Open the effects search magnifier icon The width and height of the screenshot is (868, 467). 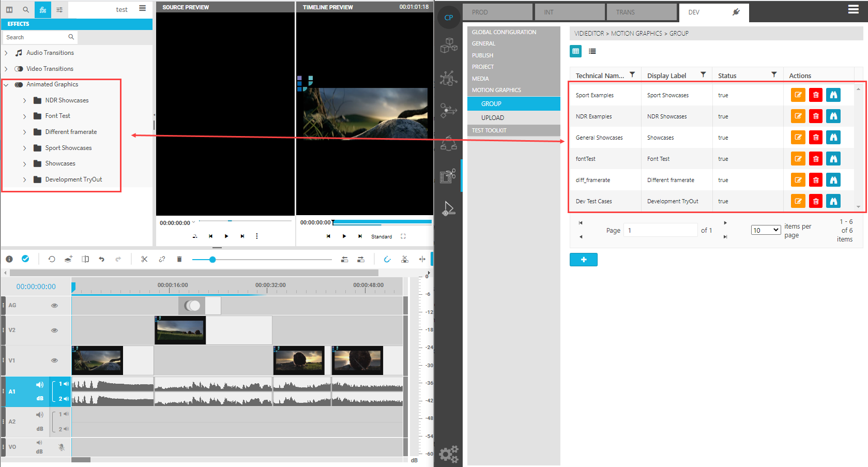pyautogui.click(x=71, y=37)
